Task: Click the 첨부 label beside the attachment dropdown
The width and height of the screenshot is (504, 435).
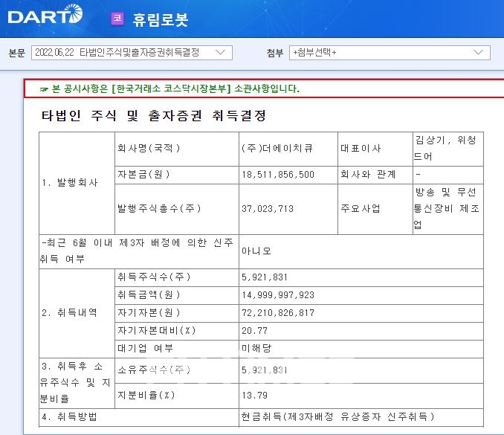Action: pyautogui.click(x=274, y=53)
